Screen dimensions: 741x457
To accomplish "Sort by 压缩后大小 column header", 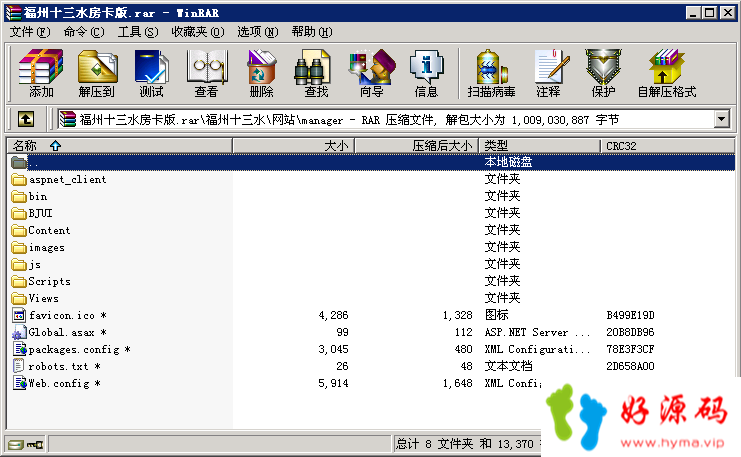I will [x=417, y=146].
